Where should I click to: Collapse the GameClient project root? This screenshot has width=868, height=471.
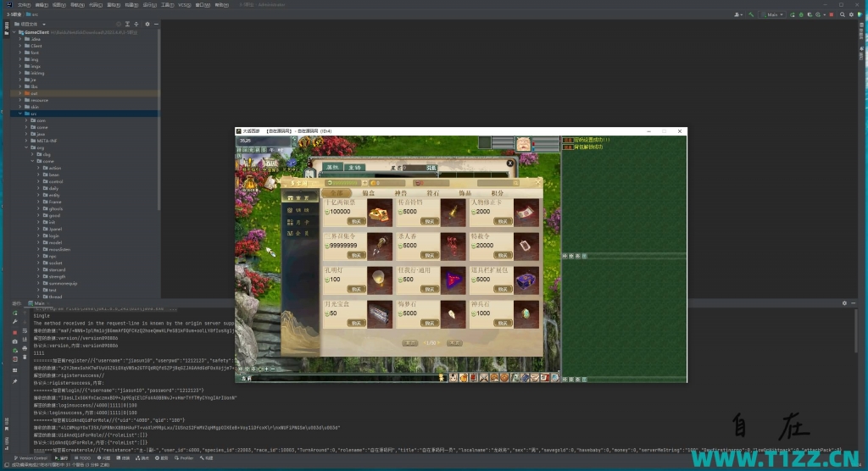click(x=14, y=32)
